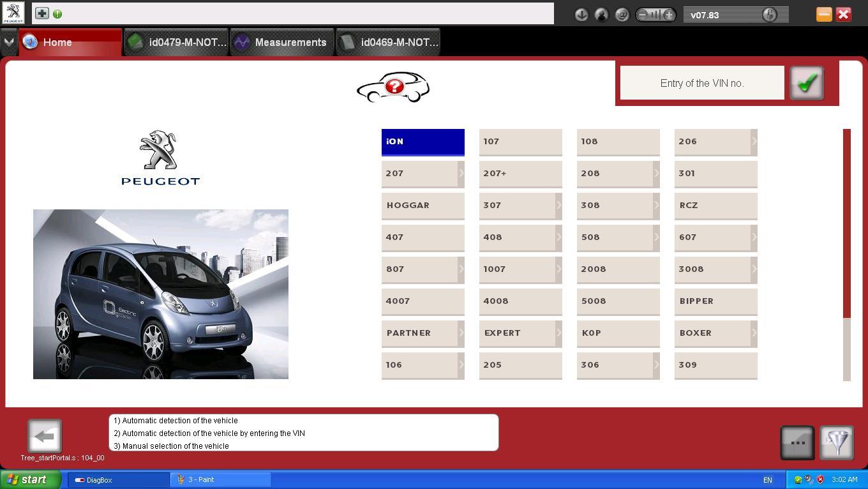Open the DiagBox taskbar item
Image resolution: width=868 pixels, height=489 pixels.
point(119,479)
